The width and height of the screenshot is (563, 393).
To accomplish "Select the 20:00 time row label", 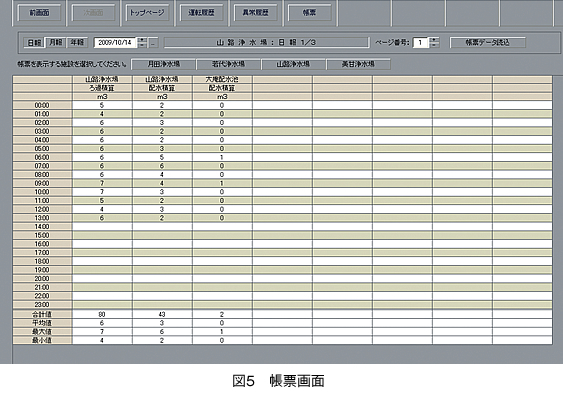I will click(x=42, y=279).
